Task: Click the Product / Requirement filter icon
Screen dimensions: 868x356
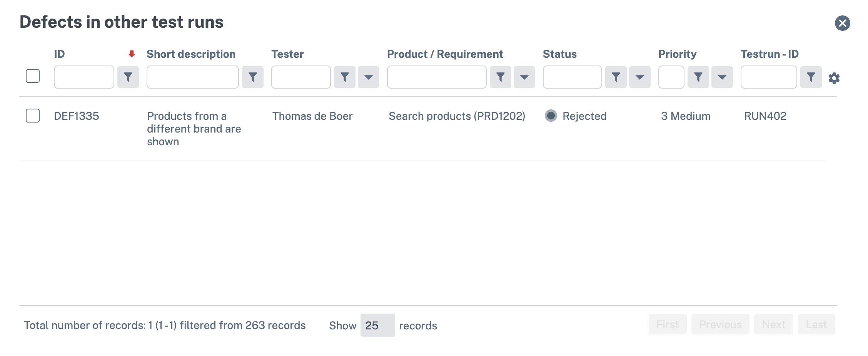Action: click(x=500, y=77)
